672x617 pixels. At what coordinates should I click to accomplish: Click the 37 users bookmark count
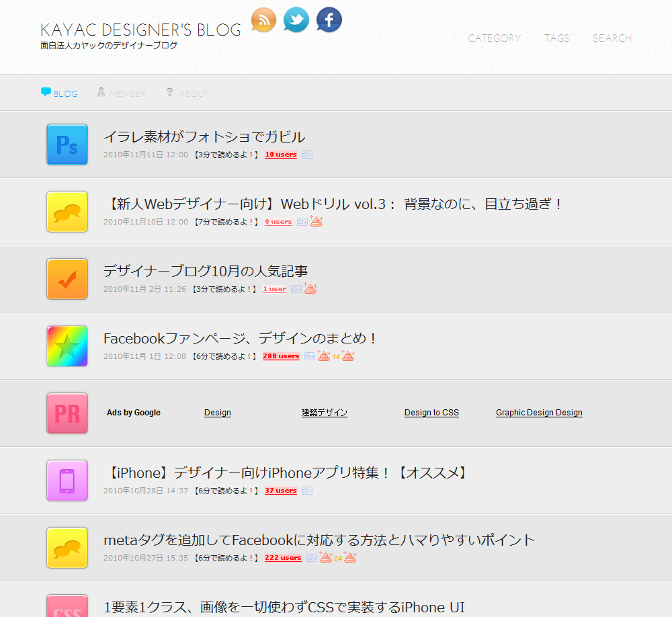click(281, 491)
